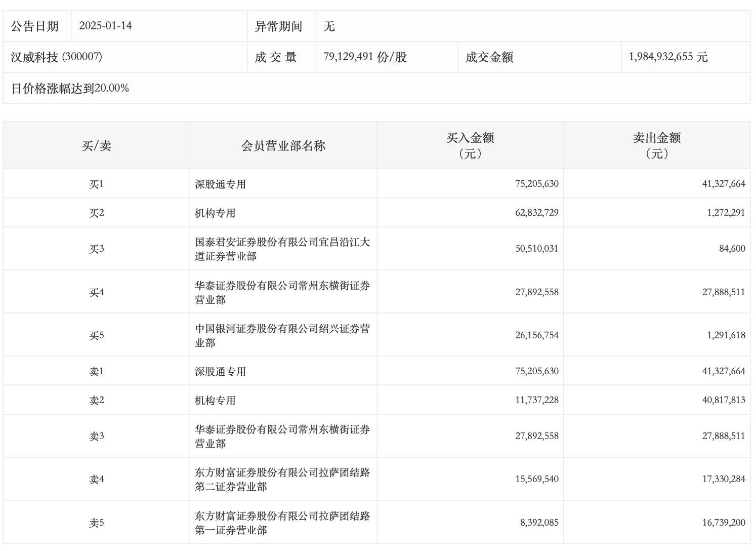This screenshot has height=551, width=756.
Task: Select the buy amount 50,510,031
Action: tap(536, 249)
